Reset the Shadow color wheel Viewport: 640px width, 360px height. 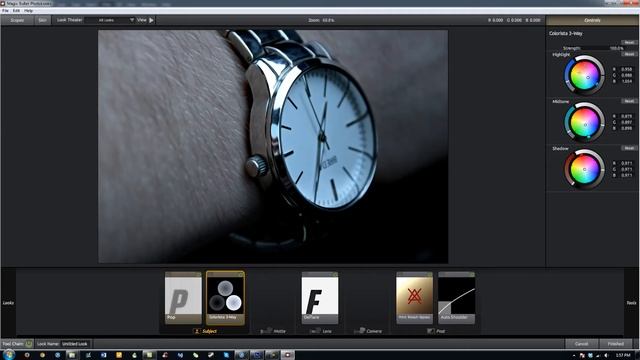pos(629,148)
